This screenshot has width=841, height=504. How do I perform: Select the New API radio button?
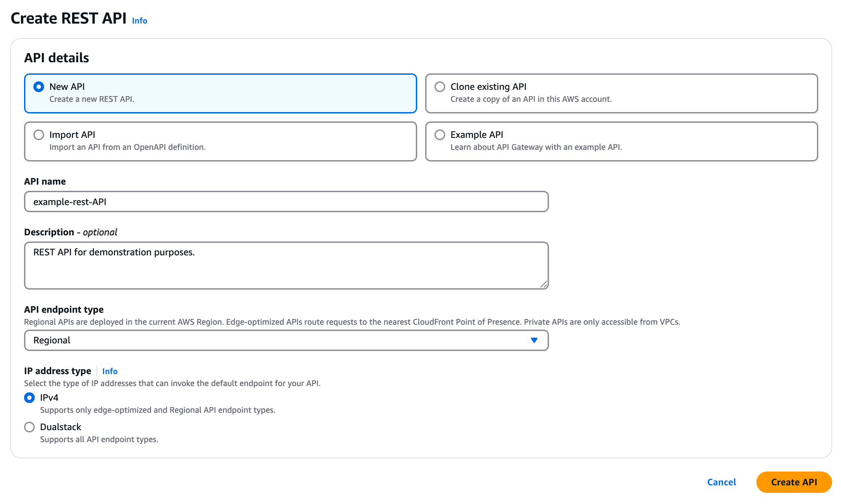coord(39,87)
